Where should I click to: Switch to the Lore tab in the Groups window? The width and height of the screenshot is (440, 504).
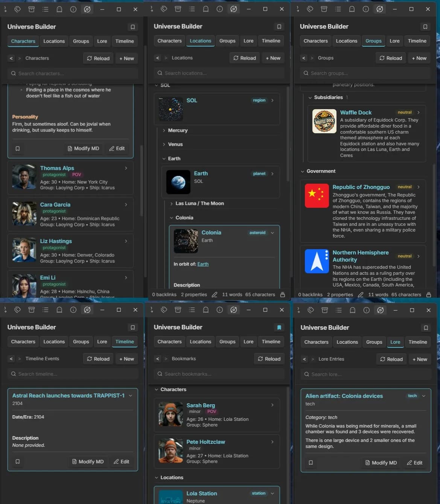click(x=394, y=41)
